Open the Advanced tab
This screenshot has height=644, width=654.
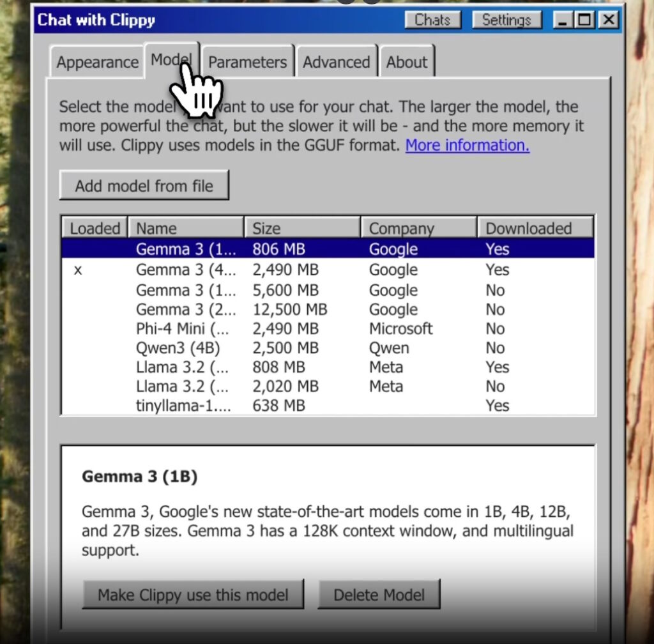(x=336, y=62)
